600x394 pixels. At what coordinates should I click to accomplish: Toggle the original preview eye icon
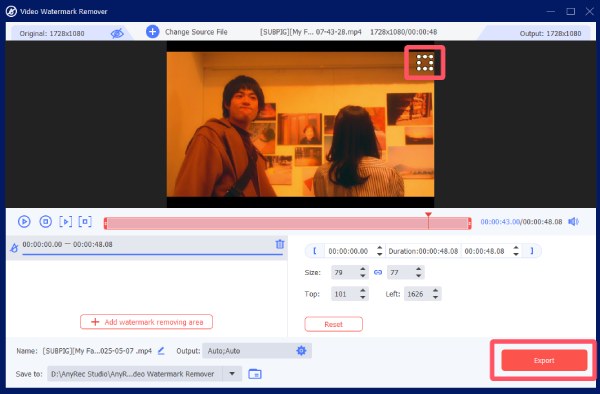pos(117,34)
